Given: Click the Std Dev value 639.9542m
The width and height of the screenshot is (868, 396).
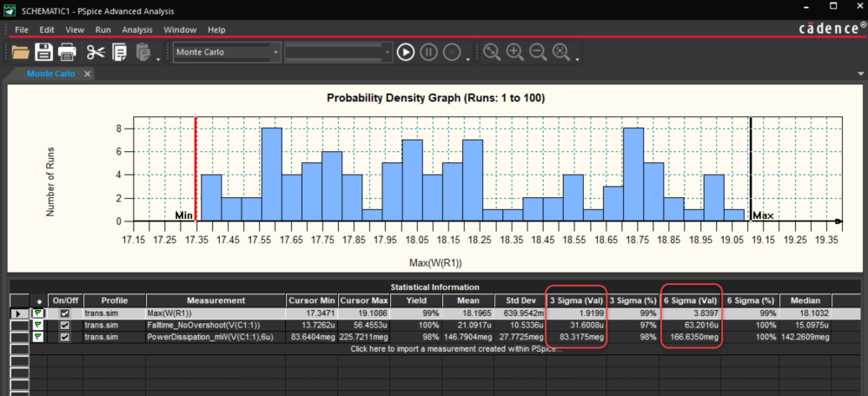Looking at the screenshot, I should (522, 313).
